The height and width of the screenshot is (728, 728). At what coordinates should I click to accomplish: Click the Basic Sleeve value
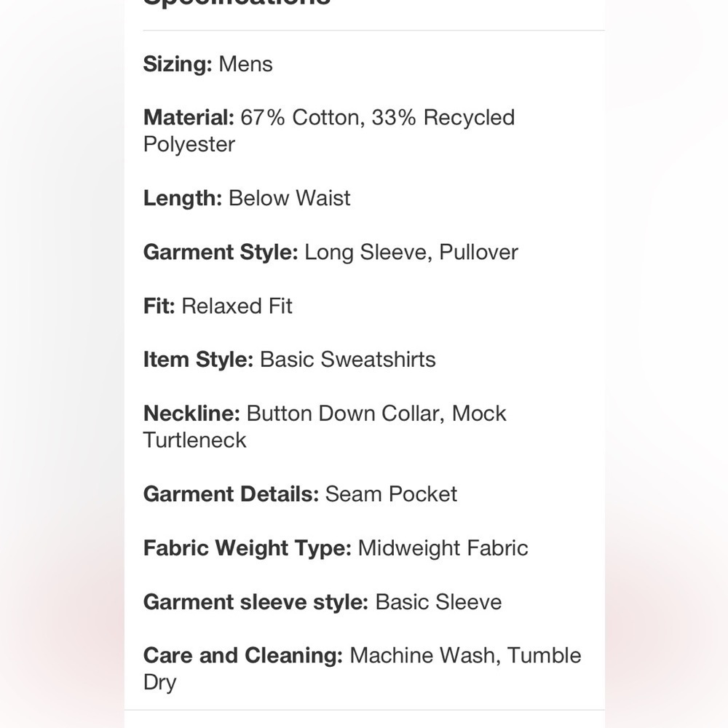point(438,602)
